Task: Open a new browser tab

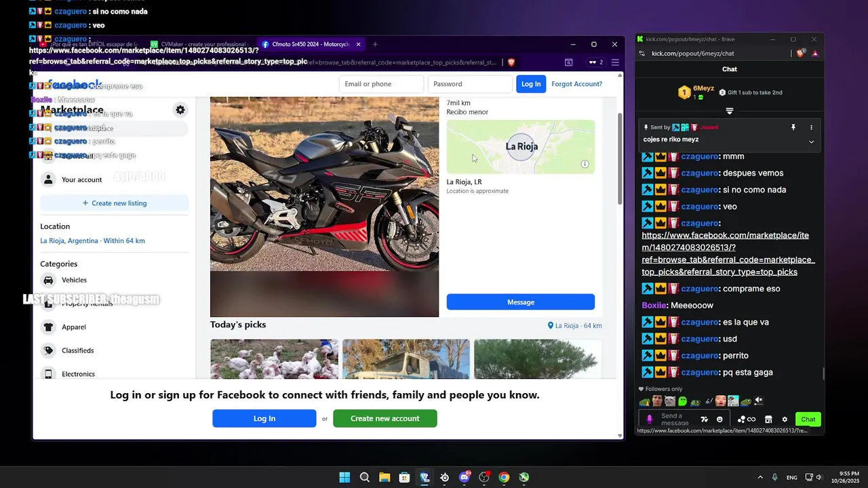Action: [x=375, y=44]
